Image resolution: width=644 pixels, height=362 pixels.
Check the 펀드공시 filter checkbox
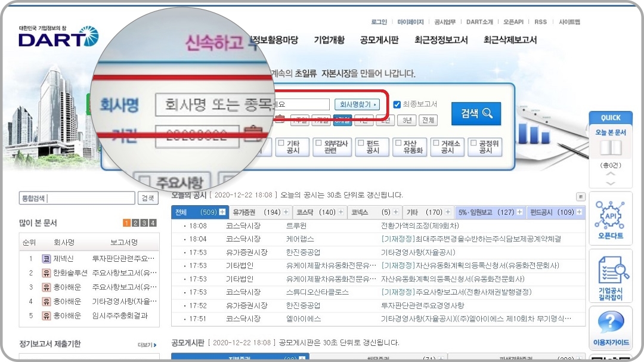[361, 143]
